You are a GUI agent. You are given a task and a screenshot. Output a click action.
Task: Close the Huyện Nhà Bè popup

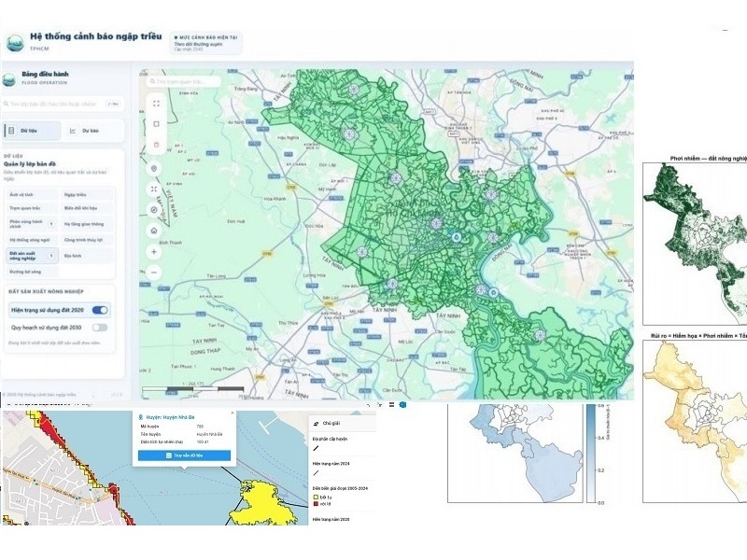(233, 413)
